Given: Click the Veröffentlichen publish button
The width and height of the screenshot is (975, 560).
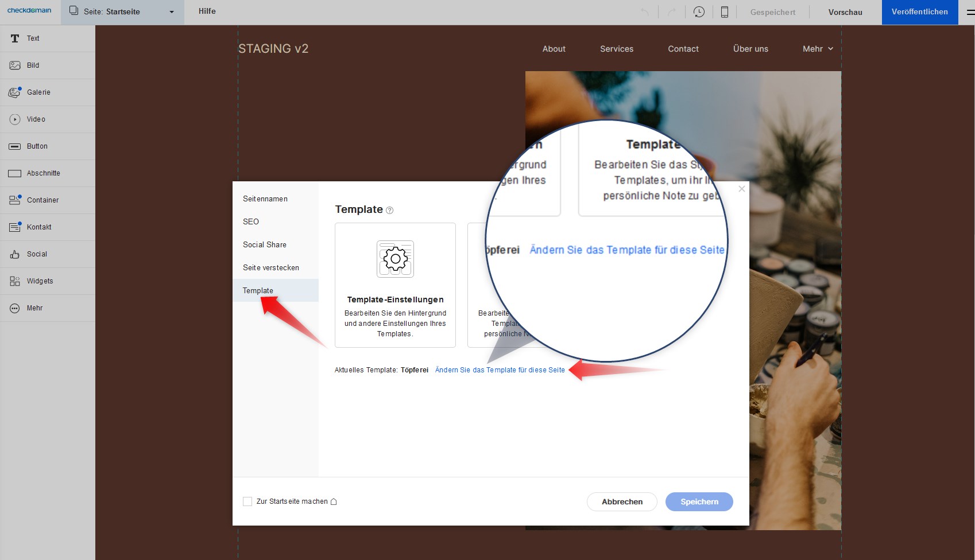Looking at the screenshot, I should pyautogui.click(x=919, y=12).
